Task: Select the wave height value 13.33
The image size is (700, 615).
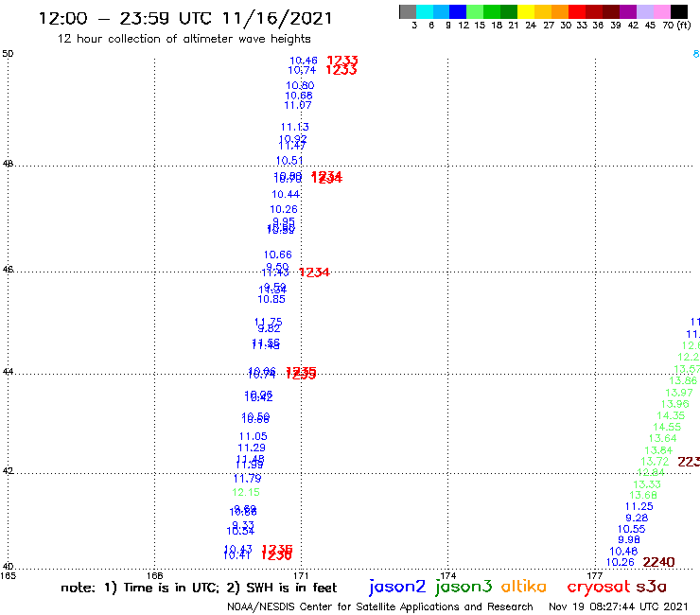Action: 647,484
